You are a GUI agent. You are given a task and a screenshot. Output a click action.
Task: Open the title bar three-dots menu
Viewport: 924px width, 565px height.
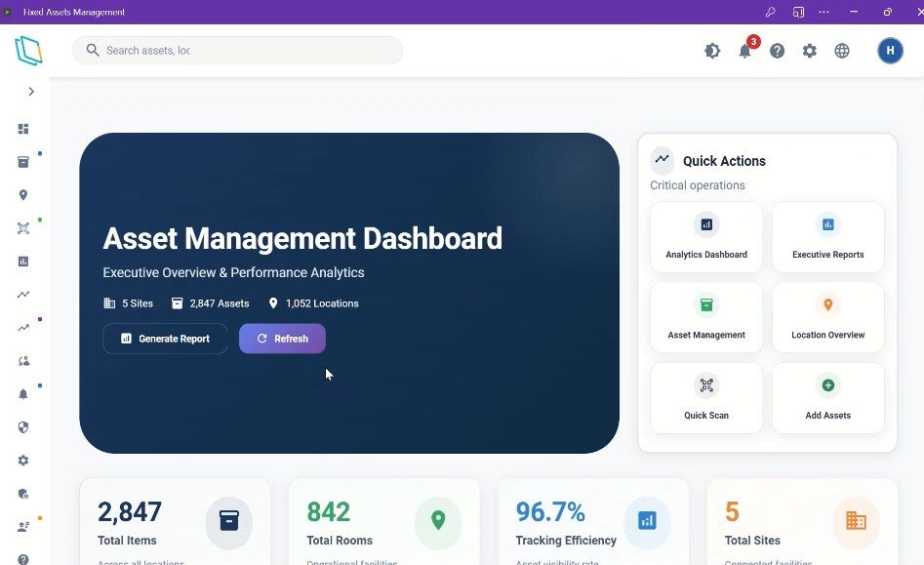824,12
